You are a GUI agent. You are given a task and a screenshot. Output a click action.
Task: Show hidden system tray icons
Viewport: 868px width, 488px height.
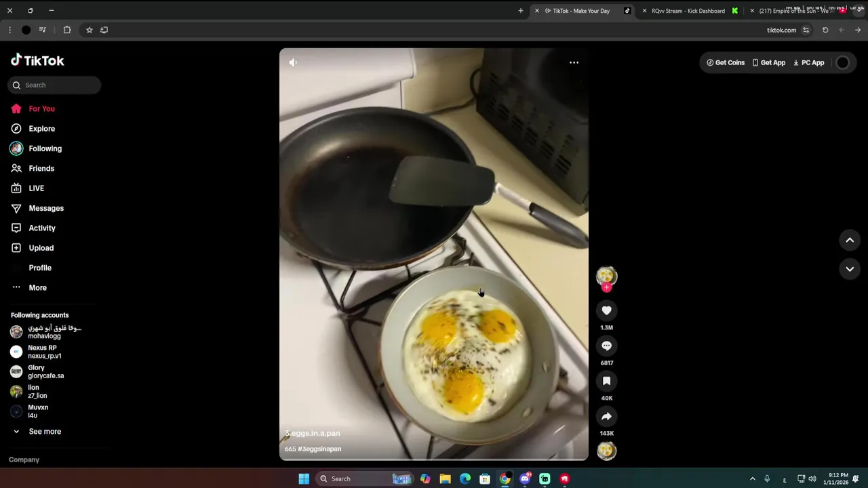pyautogui.click(x=752, y=479)
